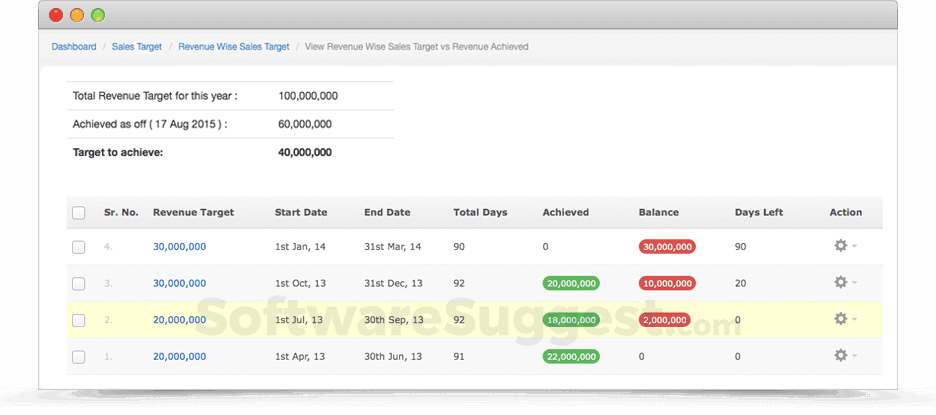
Task: Click the 1st Jan, 14 start date
Action: point(300,247)
